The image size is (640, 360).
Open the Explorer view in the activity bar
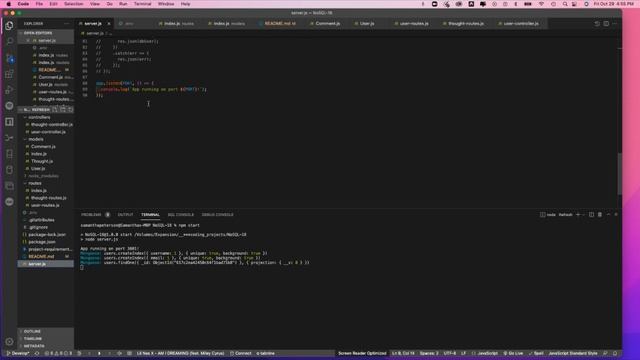(x=9, y=26)
